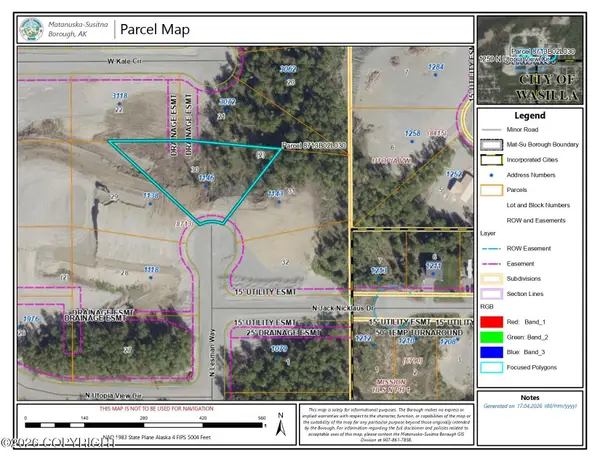
Task: Click address number 1293 on the map
Action: tap(379, 271)
